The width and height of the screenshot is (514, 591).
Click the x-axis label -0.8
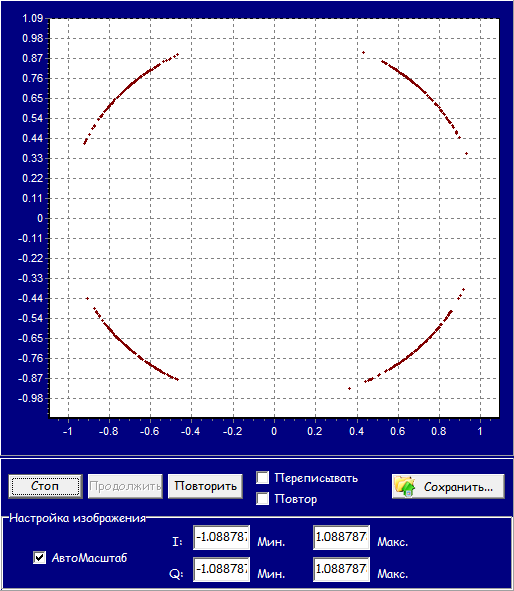pyautogui.click(x=109, y=431)
